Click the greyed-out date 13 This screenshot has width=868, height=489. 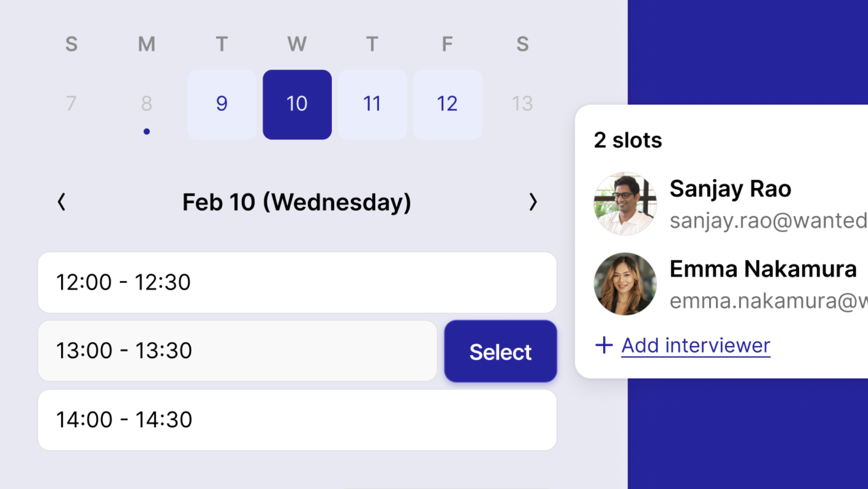522,104
